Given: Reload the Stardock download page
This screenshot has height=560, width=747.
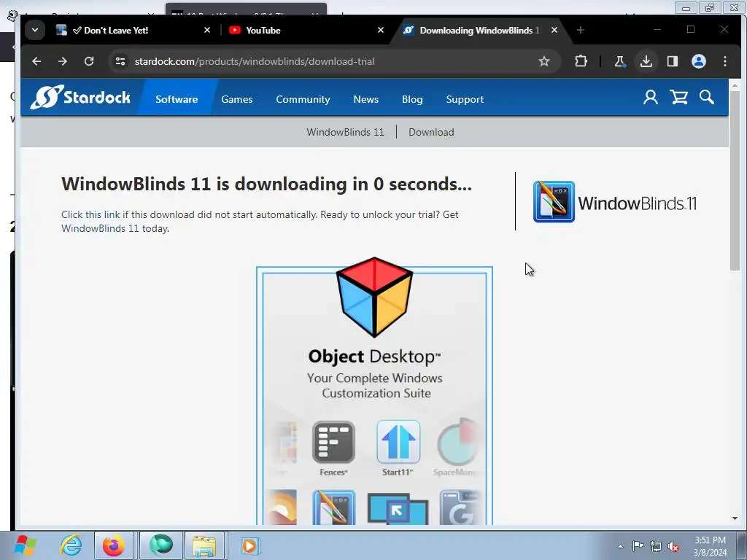Looking at the screenshot, I should tap(89, 61).
